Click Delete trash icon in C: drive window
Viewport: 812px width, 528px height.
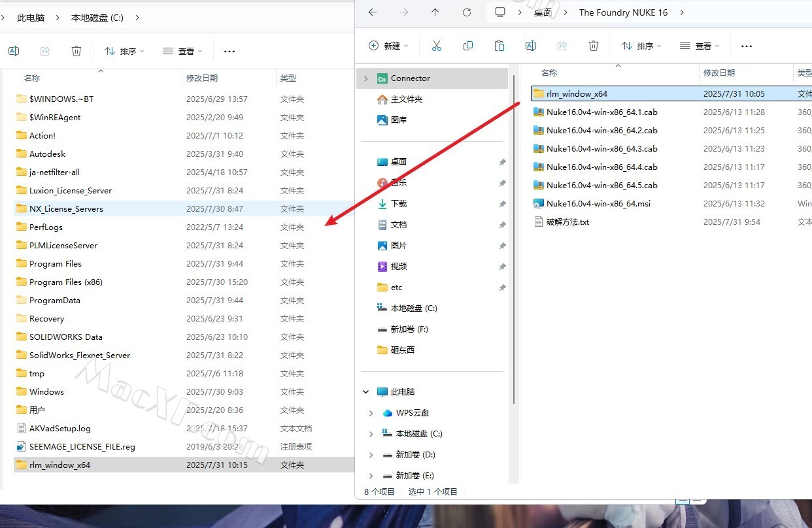pyautogui.click(x=76, y=51)
